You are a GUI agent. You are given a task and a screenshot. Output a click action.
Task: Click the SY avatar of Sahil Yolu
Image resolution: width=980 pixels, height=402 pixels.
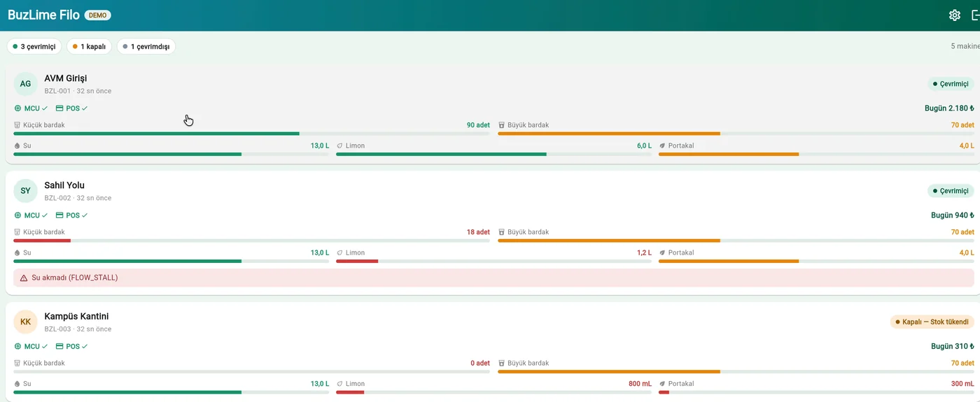[25, 191]
